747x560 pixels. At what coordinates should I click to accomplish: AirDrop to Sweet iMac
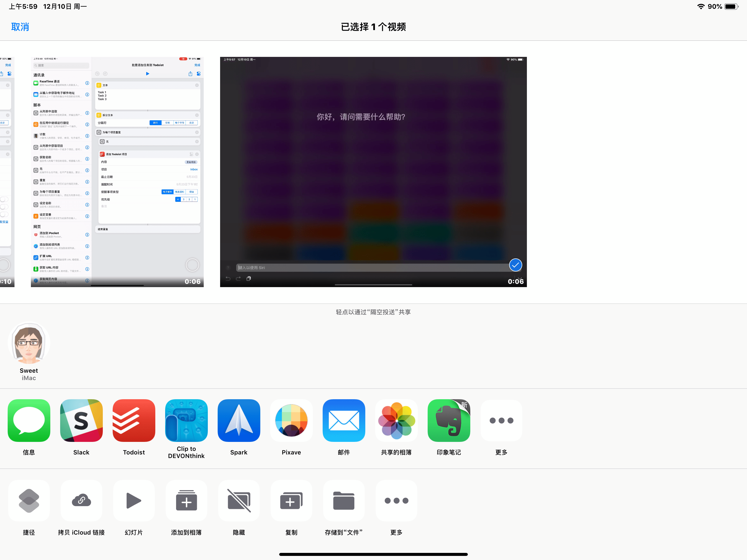pyautogui.click(x=29, y=343)
